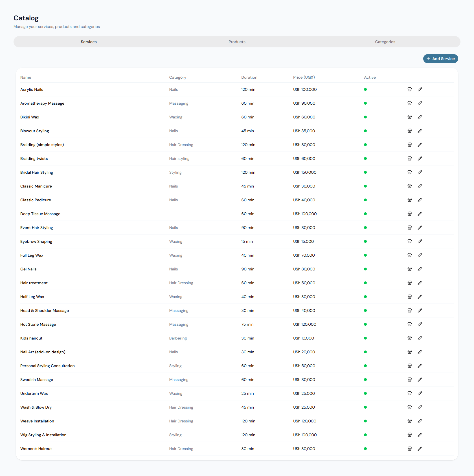This screenshot has width=474, height=476.
Task: Edit the Full Leg Wax service
Action: point(420,255)
